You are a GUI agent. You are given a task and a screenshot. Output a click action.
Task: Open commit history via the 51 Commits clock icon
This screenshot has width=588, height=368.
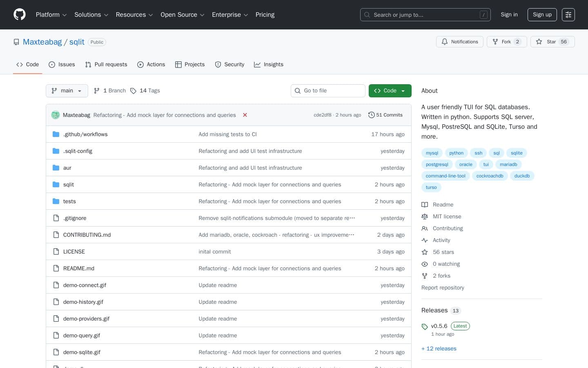(x=372, y=115)
